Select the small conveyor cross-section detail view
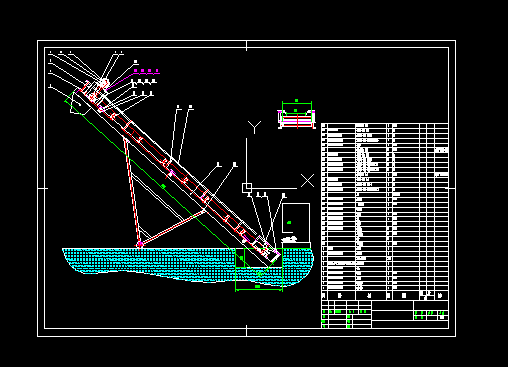Screen dimensions: 508x367 [297, 115]
